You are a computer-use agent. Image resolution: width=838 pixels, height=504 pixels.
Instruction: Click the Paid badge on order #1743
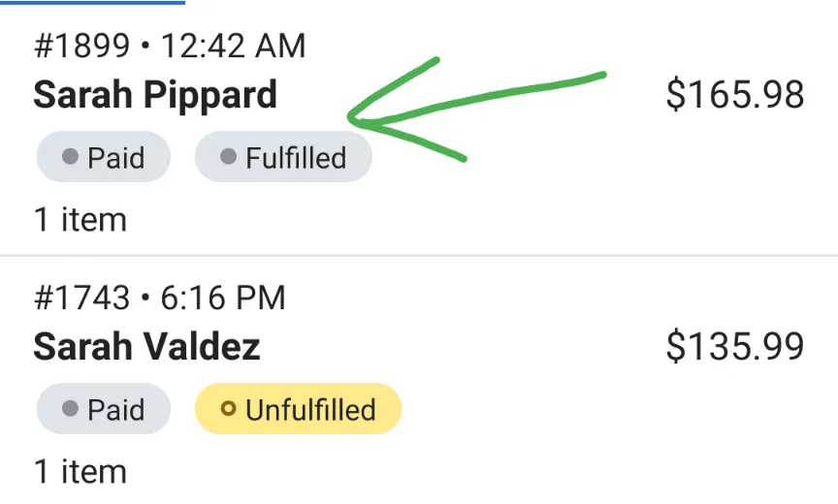(x=103, y=409)
